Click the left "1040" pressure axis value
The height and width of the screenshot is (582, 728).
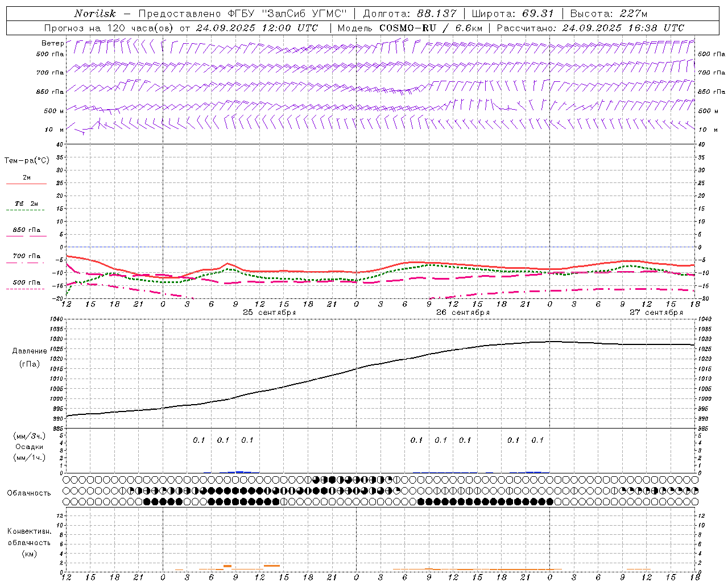55,319
